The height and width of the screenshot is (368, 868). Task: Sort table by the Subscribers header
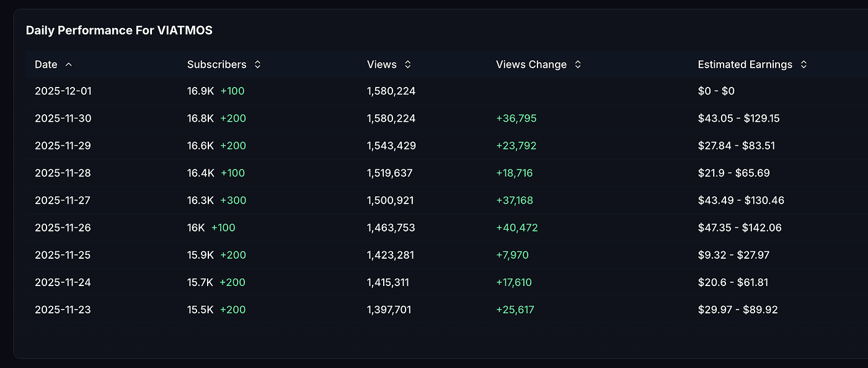[x=216, y=65]
